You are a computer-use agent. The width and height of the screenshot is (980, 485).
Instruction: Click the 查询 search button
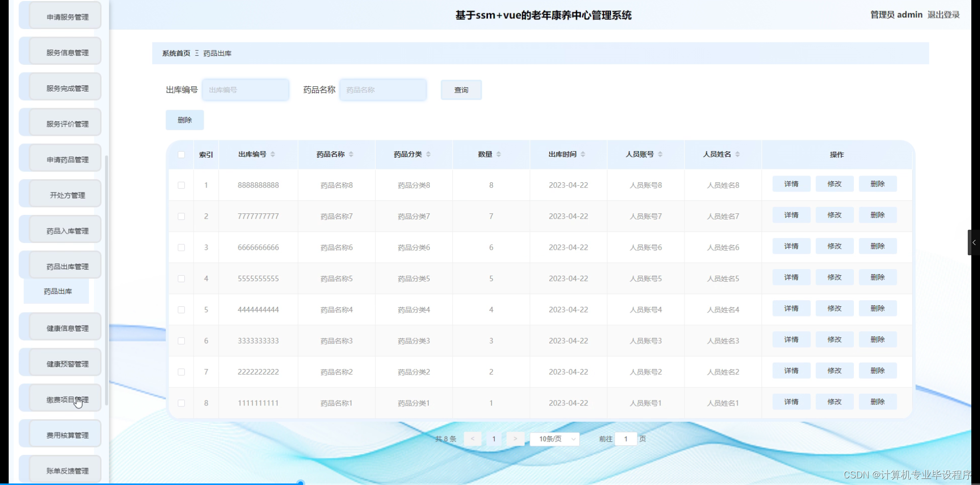pos(461,90)
